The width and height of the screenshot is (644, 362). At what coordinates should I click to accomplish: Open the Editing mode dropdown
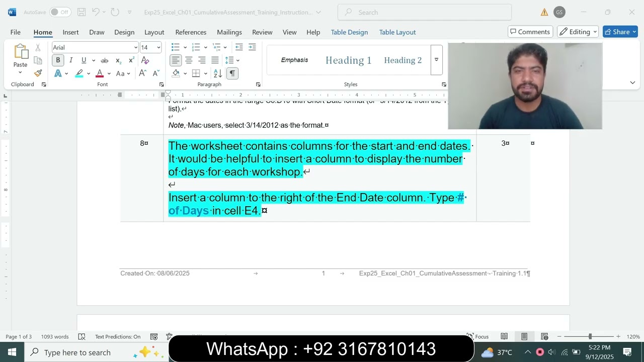[x=578, y=32]
